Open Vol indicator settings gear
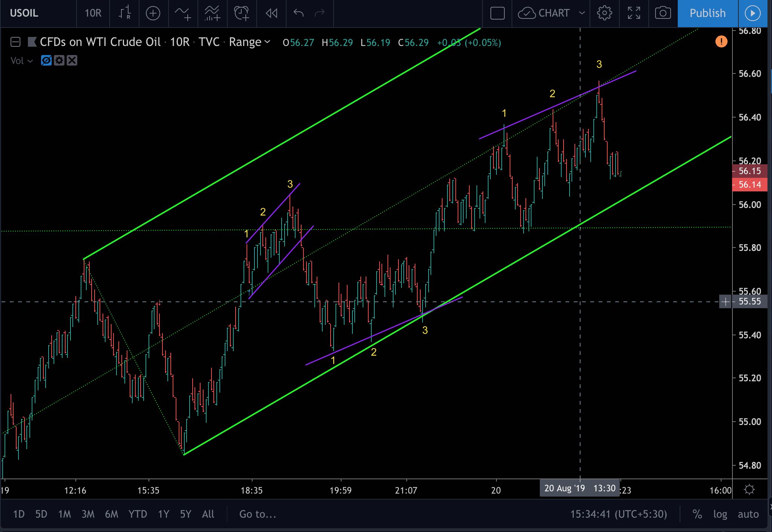 59,60
